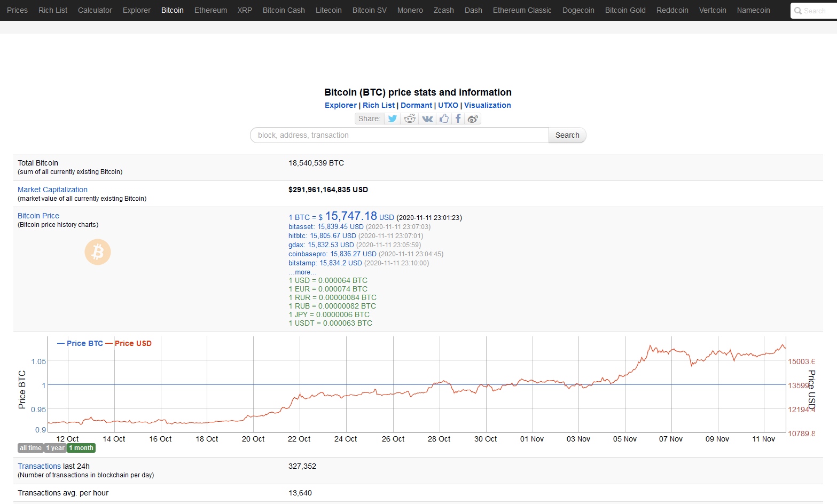Select XRP in top navigation

click(x=245, y=10)
